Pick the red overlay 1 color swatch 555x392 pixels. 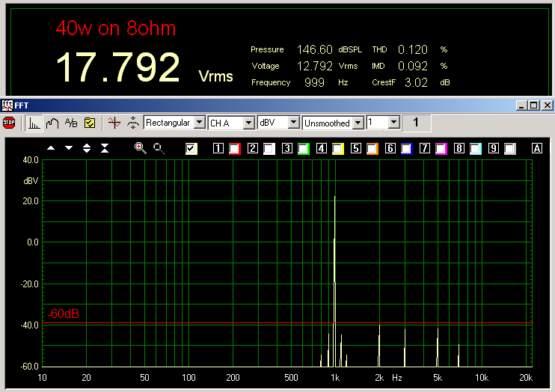click(x=234, y=149)
